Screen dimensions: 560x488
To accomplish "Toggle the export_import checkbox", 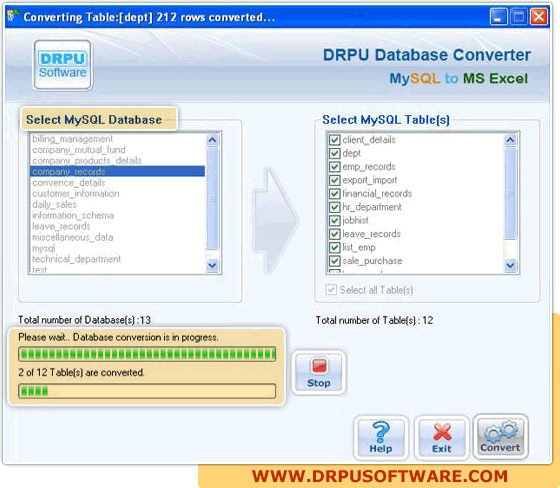I will click(334, 180).
